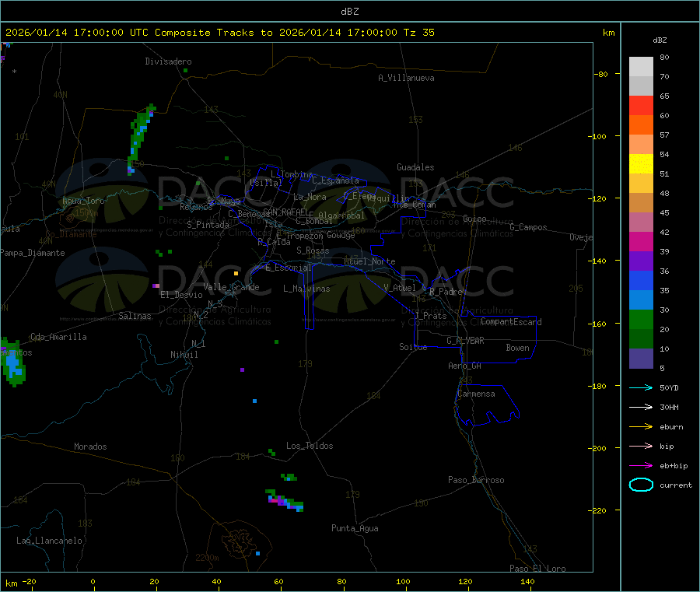Click the Agua_Toro label
Viewport: 700px width, 592px height.
[83, 201]
